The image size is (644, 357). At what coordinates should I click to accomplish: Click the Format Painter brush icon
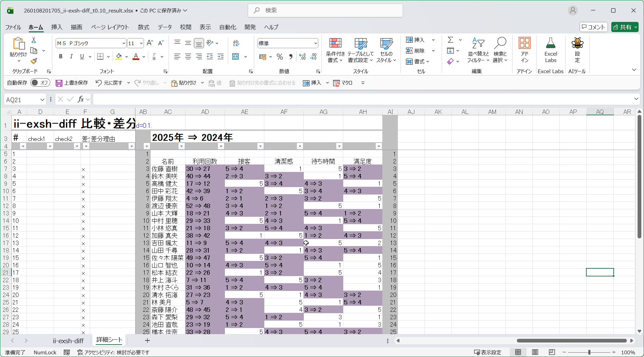tap(34, 61)
